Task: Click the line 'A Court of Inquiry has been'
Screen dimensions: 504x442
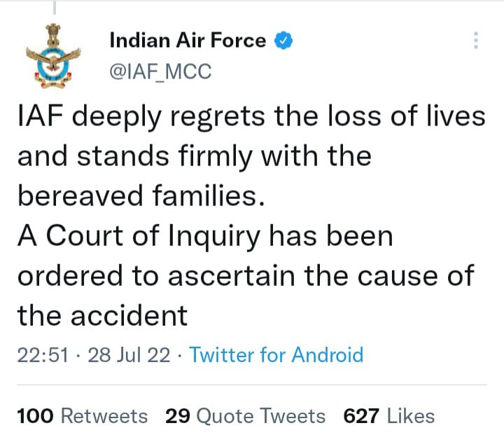Action: 204,237
